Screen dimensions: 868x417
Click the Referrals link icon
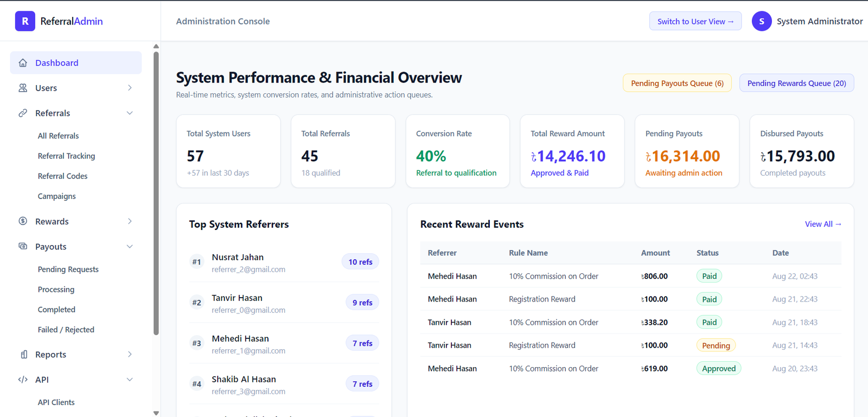coord(23,113)
